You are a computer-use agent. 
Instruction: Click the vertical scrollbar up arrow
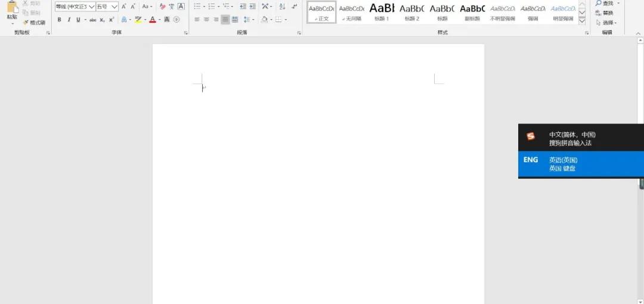(x=640, y=41)
